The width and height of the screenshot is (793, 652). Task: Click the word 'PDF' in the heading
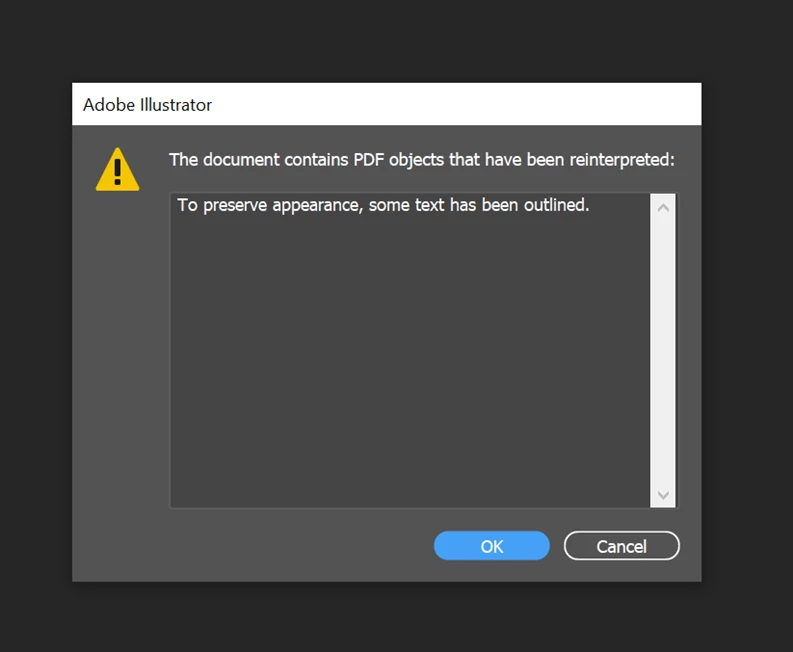point(368,160)
